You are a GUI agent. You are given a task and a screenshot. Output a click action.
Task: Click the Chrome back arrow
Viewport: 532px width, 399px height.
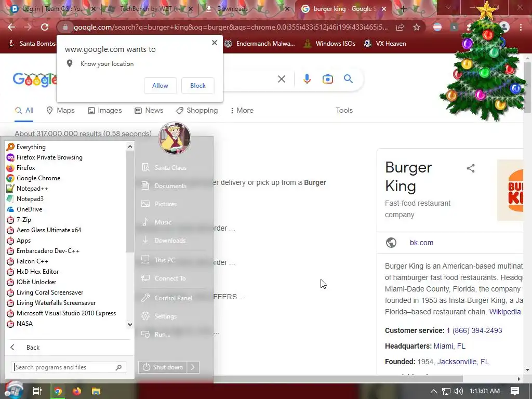point(11,27)
